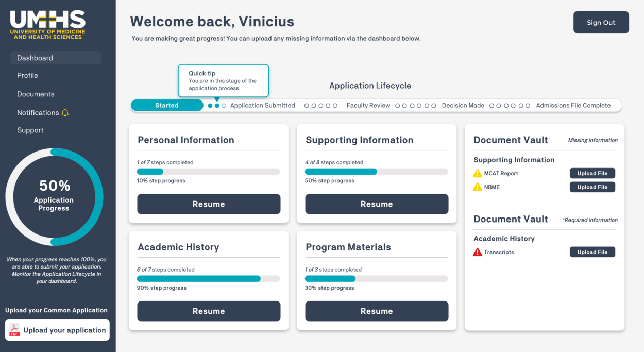Screen dimensions: 644x352
Task: Click the 'Missing information' label
Action: tap(593, 140)
